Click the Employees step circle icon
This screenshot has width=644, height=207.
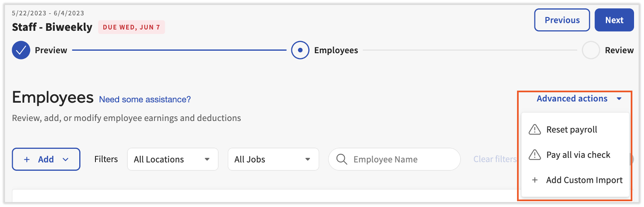point(300,50)
